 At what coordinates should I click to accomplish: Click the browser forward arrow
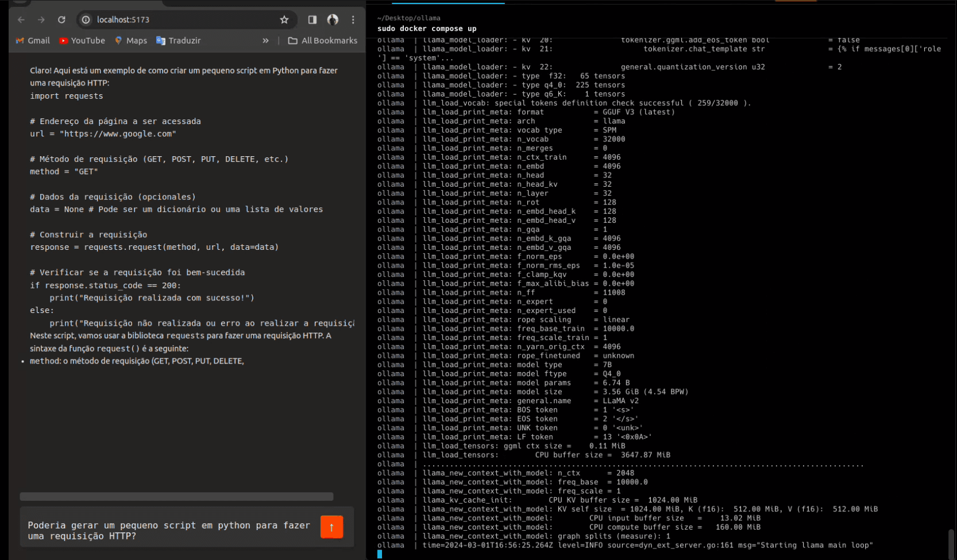(41, 20)
